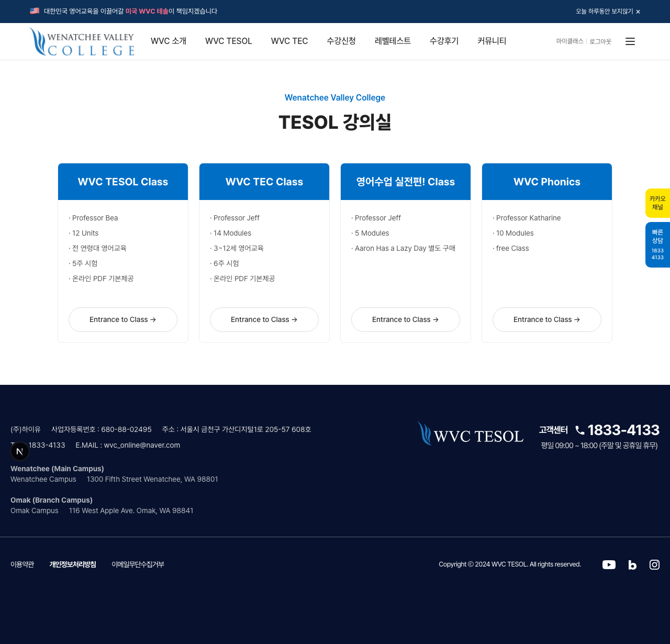Click the large 1833-4133 customer center number
Screen dimensions: 670x644
623,430
